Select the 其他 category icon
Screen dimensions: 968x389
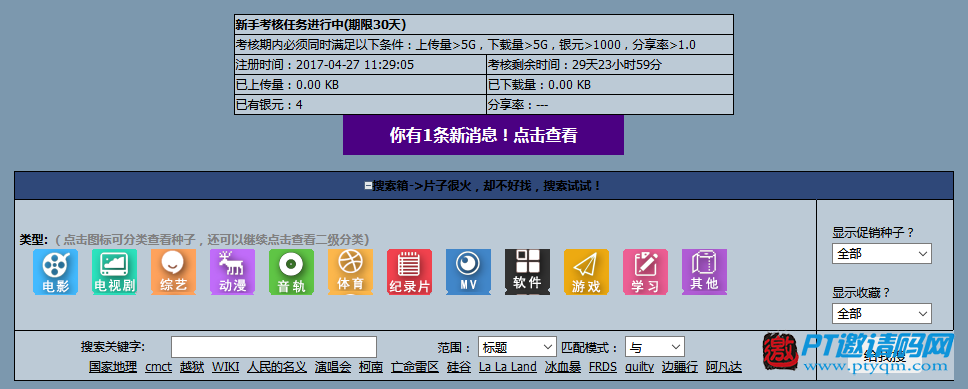point(704,272)
